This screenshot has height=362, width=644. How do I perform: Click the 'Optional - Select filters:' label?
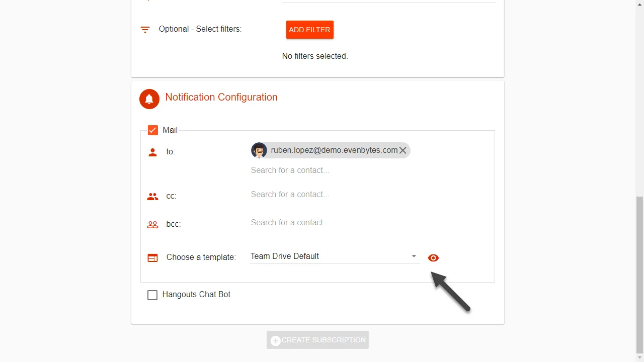pos(200,29)
